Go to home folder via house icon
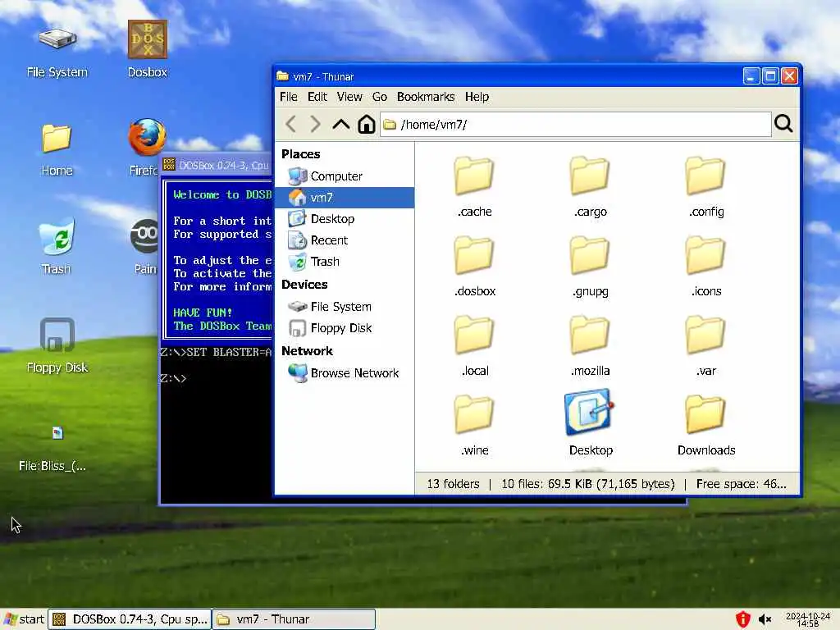The height and width of the screenshot is (630, 840). click(x=367, y=125)
